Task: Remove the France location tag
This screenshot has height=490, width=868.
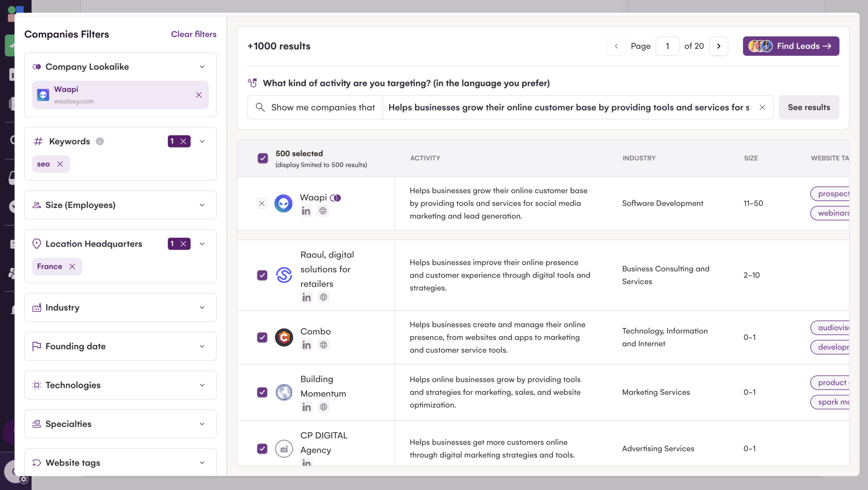Action: coord(72,266)
